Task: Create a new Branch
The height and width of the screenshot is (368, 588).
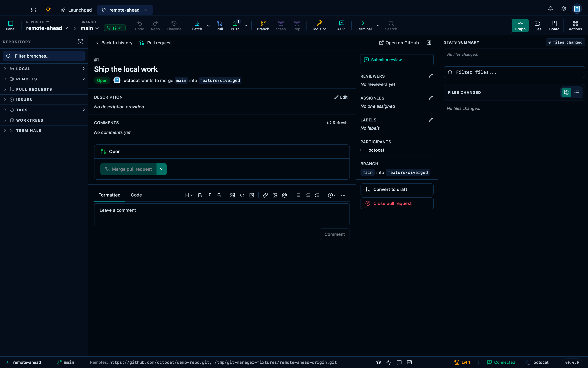Action: coord(263,26)
